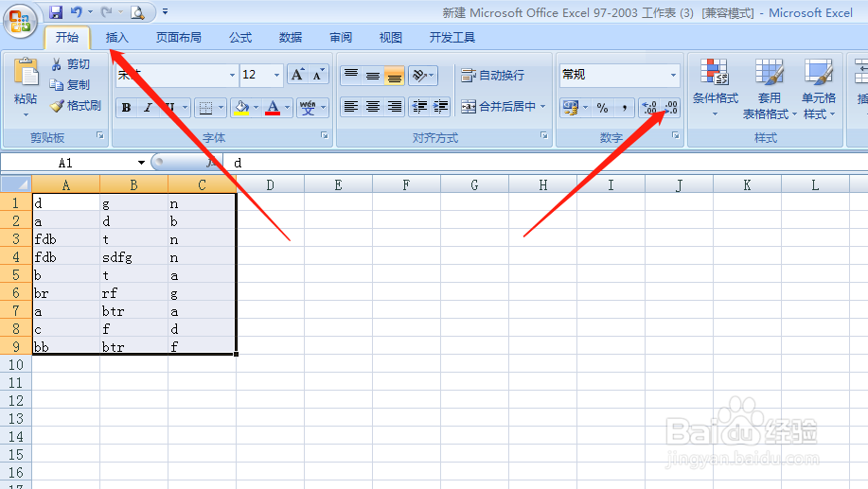Expand font color dropdown arrow
Viewport: 868px width, 489px height.
pyautogui.click(x=287, y=107)
